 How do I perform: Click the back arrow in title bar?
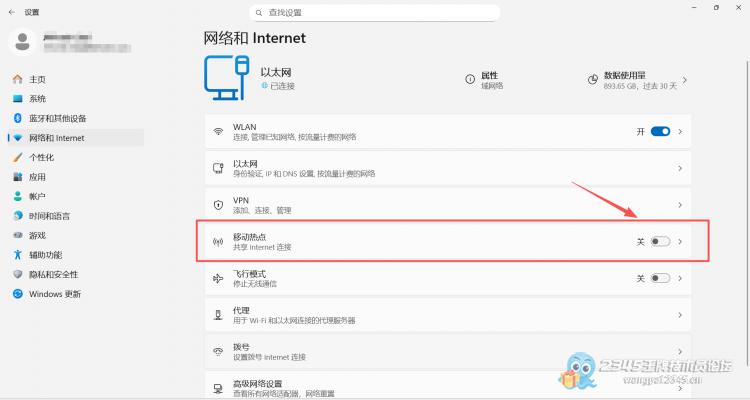[x=10, y=12]
